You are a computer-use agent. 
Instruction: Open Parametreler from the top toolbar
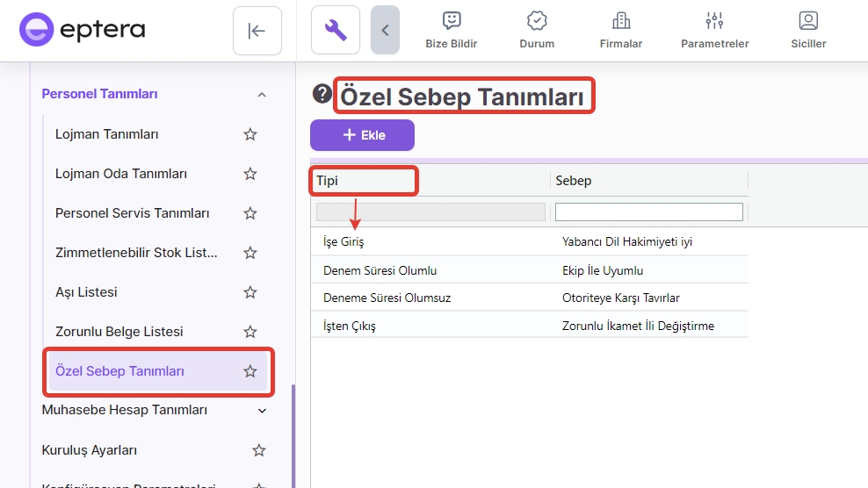coord(714,29)
